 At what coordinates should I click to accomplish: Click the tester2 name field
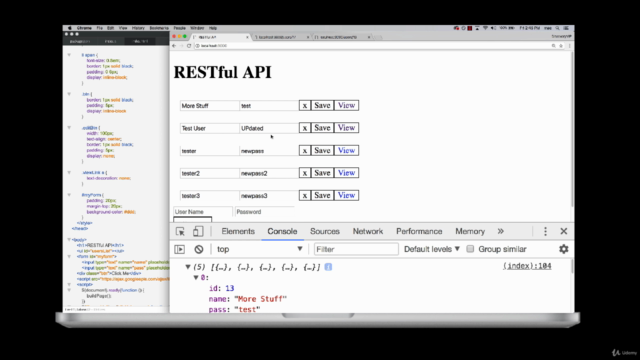coord(209,173)
